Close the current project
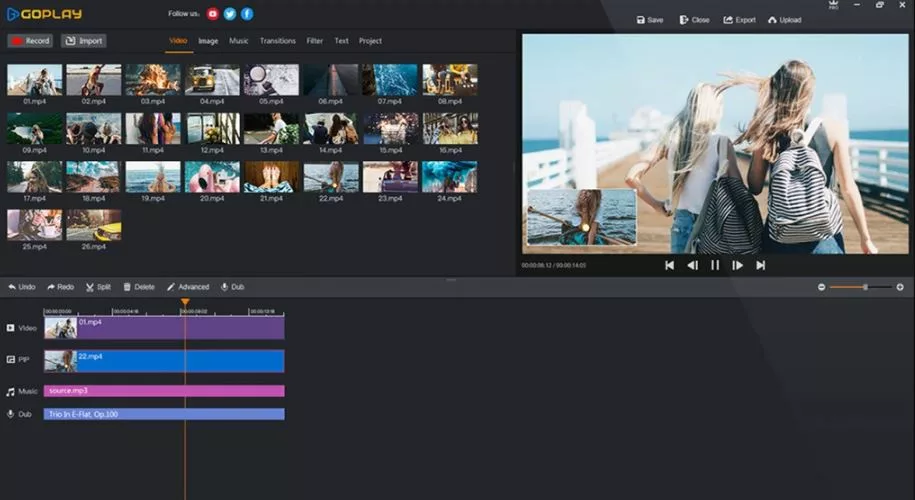Image resolution: width=915 pixels, height=500 pixels. tap(694, 20)
